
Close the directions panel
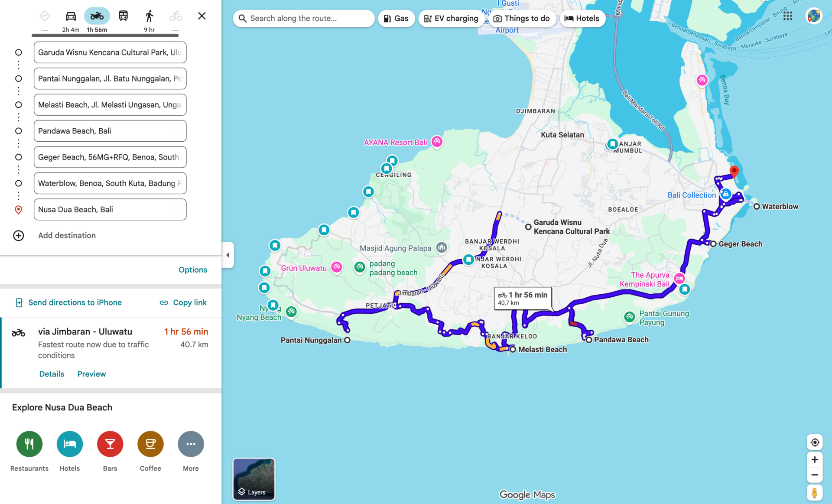click(x=202, y=16)
